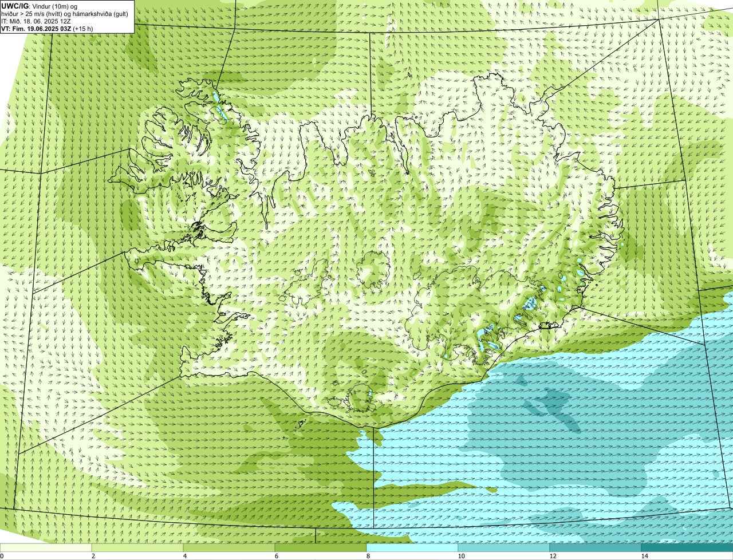Click the 'IT: Mið. 18. 06. 2025 12Z' line
The width and height of the screenshot is (733, 560).
(x=36, y=21)
